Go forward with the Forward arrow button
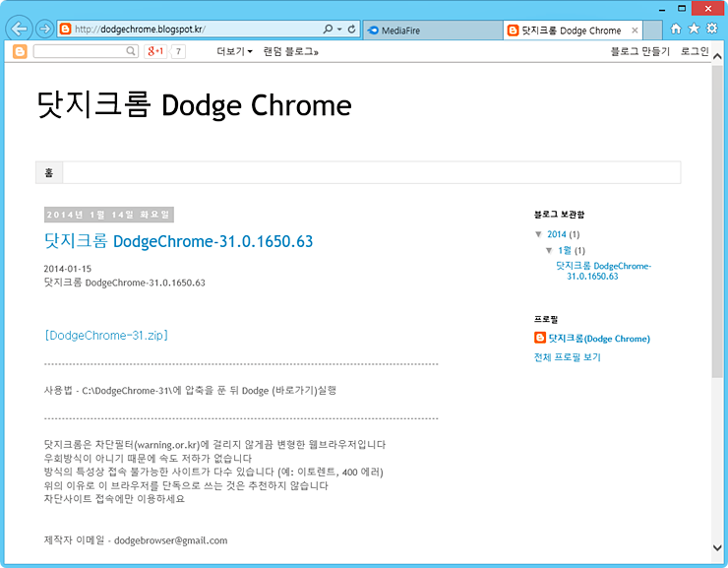 44,30
